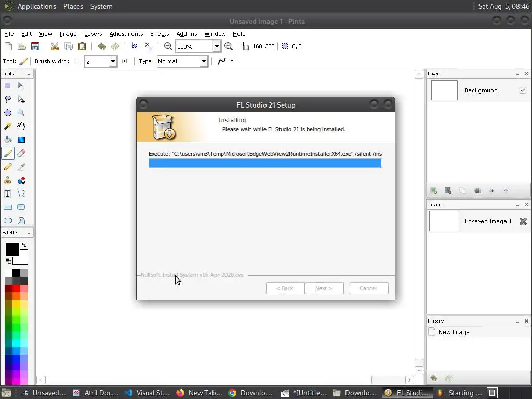Open the Adjustments menu
Screen dimensions: 532x399
click(x=126, y=34)
